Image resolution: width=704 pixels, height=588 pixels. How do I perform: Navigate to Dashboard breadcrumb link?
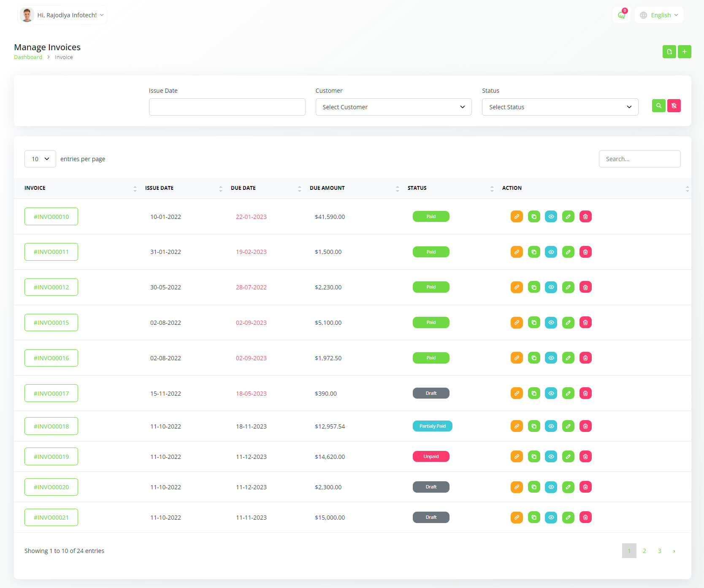[x=28, y=57]
